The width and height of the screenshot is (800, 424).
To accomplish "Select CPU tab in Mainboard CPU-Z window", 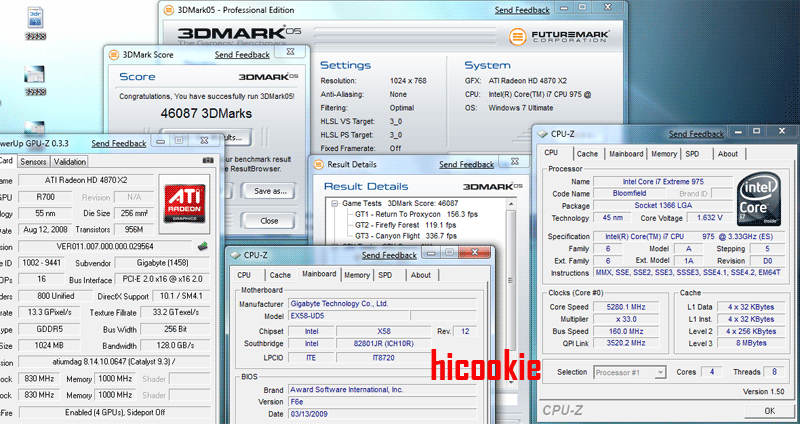I will click(x=244, y=275).
